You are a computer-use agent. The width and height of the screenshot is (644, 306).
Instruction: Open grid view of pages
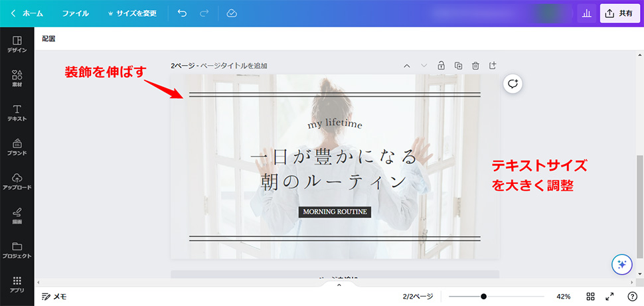tap(591, 296)
